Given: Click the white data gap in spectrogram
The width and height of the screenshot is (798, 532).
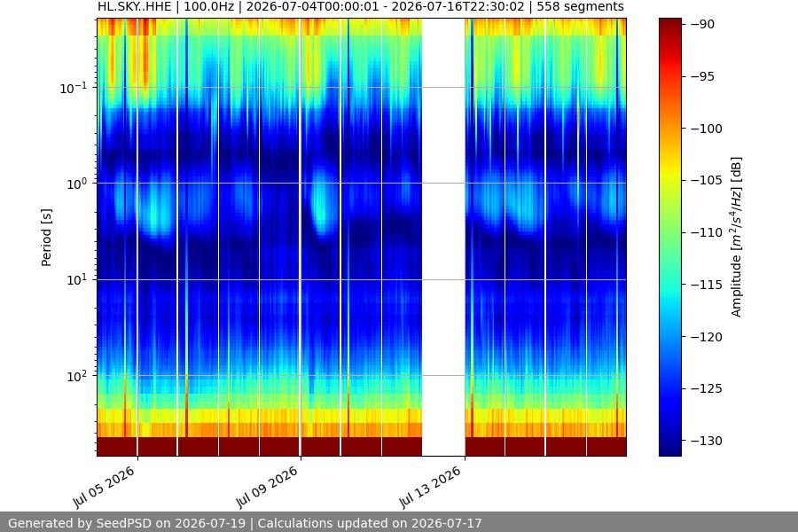Looking at the screenshot, I should pos(443,238).
